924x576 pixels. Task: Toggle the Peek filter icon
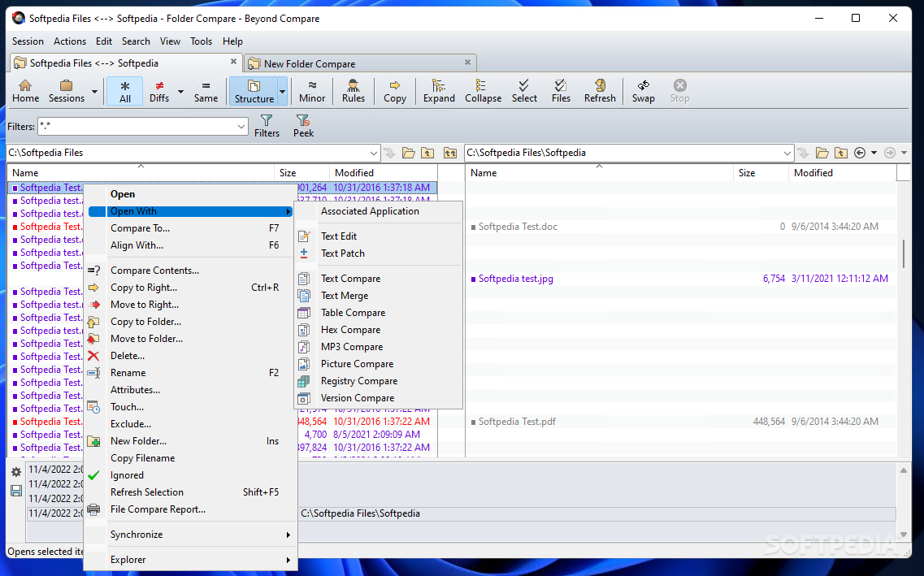(303, 126)
